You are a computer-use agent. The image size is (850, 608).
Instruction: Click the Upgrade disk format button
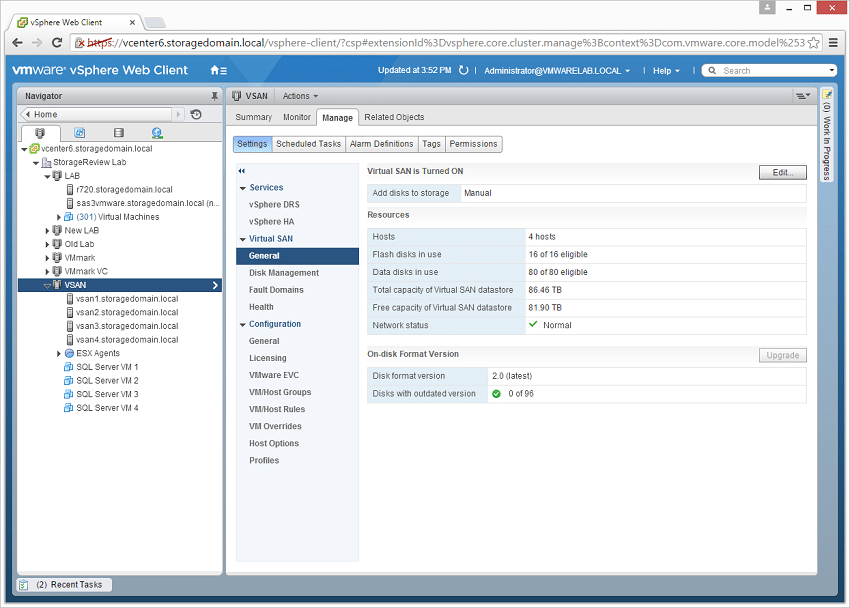pyautogui.click(x=782, y=355)
